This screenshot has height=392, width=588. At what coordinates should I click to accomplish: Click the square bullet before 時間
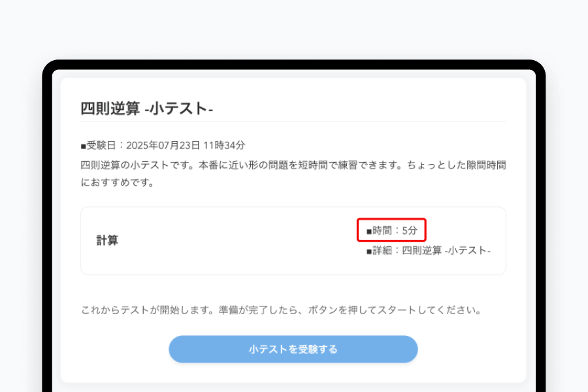click(x=369, y=231)
